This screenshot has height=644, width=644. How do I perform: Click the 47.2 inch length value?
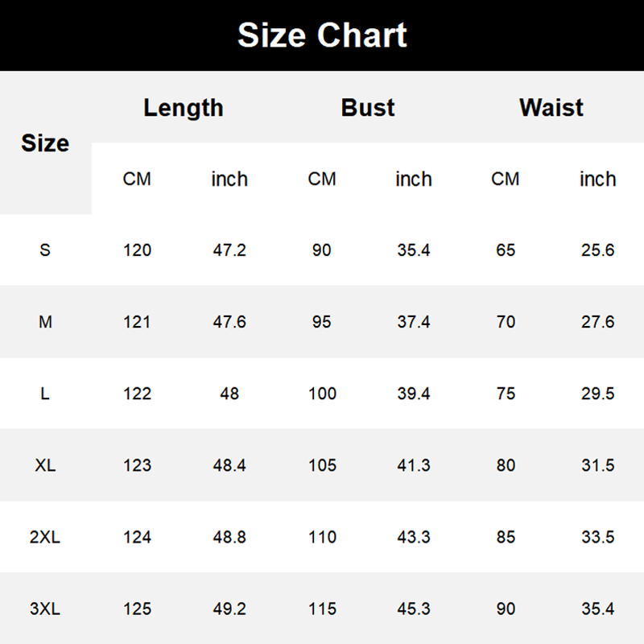click(229, 250)
